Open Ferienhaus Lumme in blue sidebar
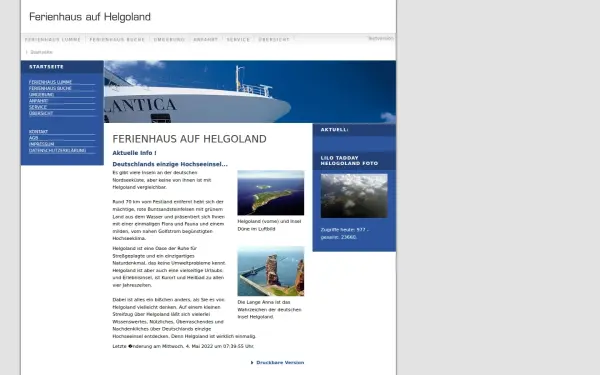The height and width of the screenshot is (375, 600). pyautogui.click(x=50, y=82)
